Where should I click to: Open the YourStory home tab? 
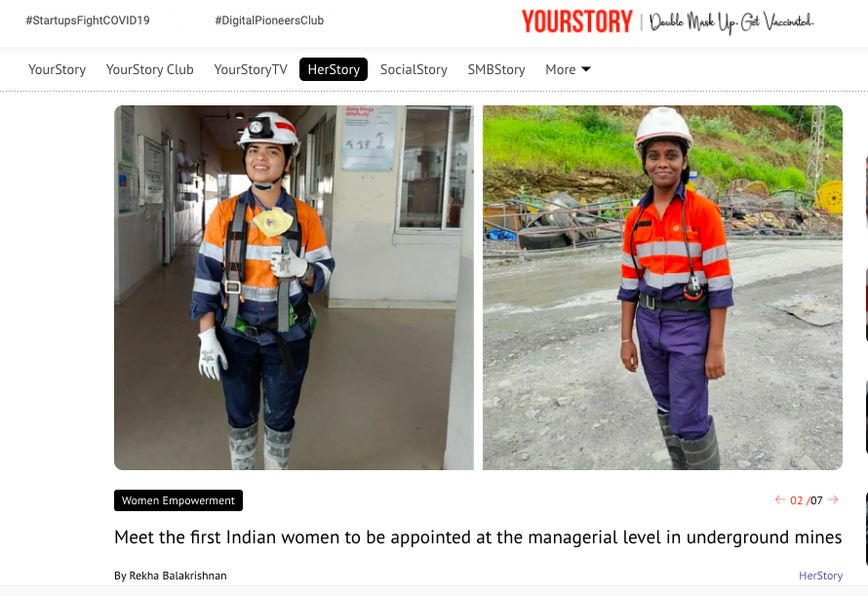click(x=57, y=69)
